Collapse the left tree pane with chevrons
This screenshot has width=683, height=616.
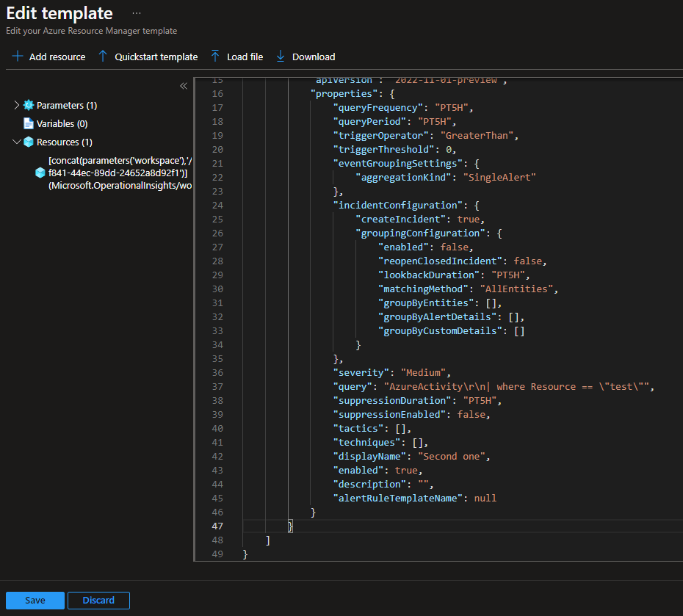184,86
